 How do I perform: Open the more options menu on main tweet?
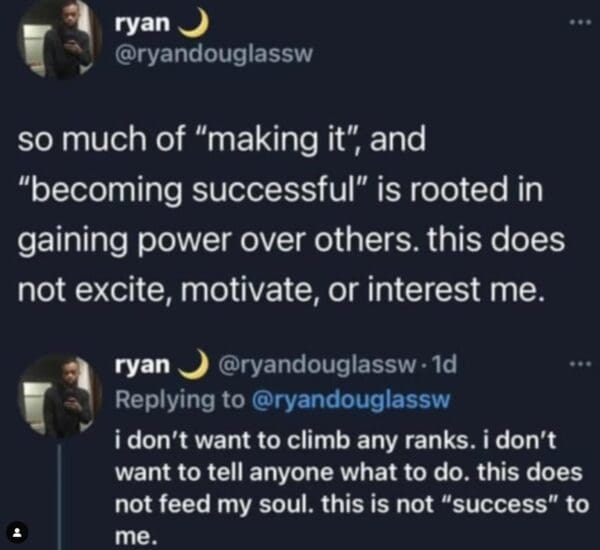point(573,21)
